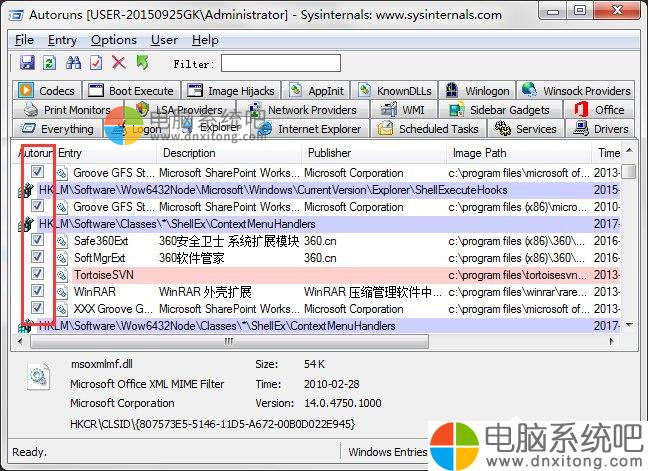Click the file icon beside WinRAR entry
Image resolution: width=648 pixels, height=471 pixels.
coord(62,292)
